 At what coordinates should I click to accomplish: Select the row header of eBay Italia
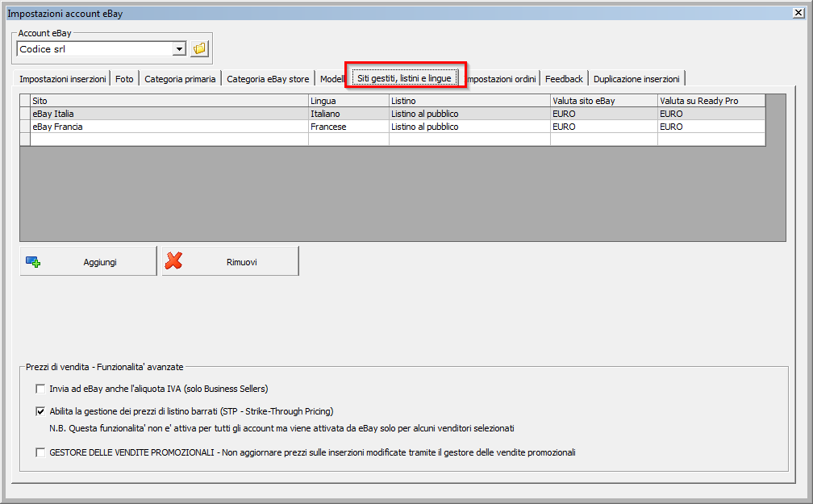[x=25, y=114]
